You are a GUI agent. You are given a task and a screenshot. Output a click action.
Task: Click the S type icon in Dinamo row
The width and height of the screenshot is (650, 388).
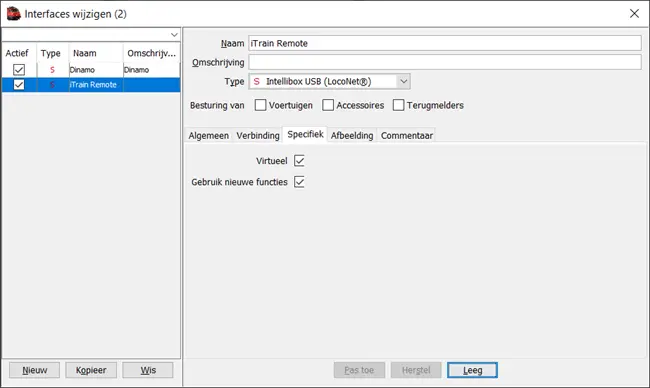pyautogui.click(x=52, y=70)
